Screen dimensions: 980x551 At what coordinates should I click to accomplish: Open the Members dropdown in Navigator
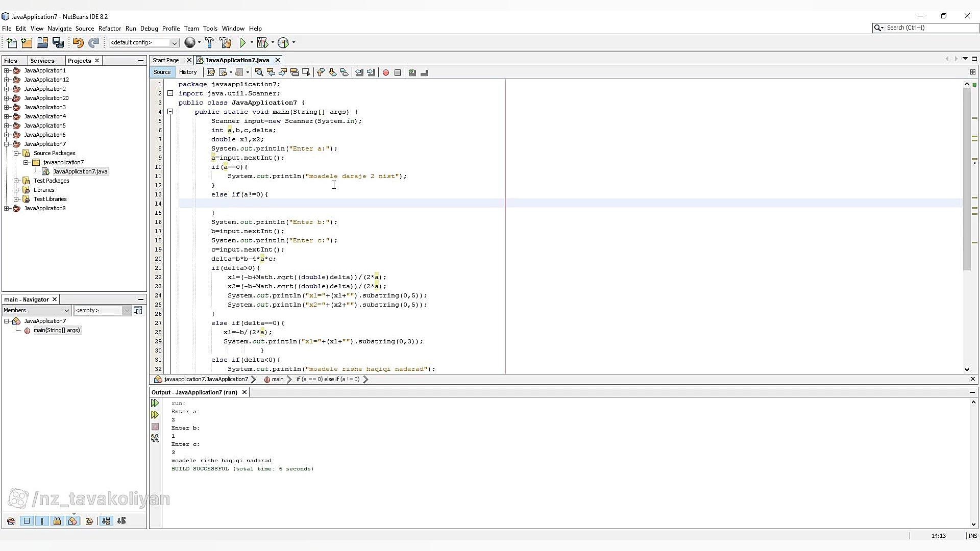coord(36,310)
